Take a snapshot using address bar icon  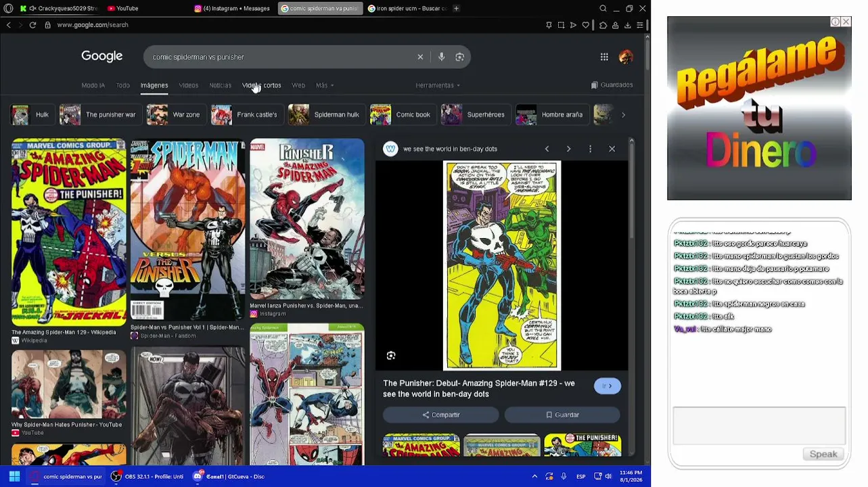561,25
